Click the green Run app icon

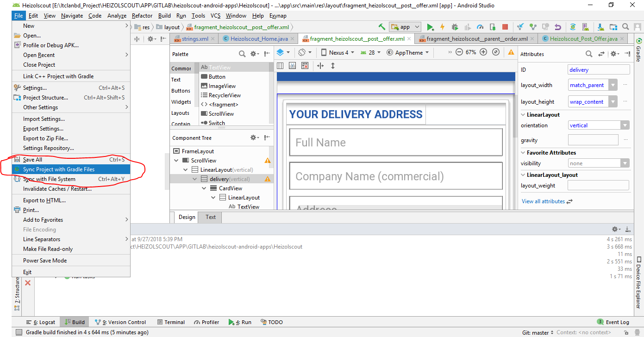(430, 27)
